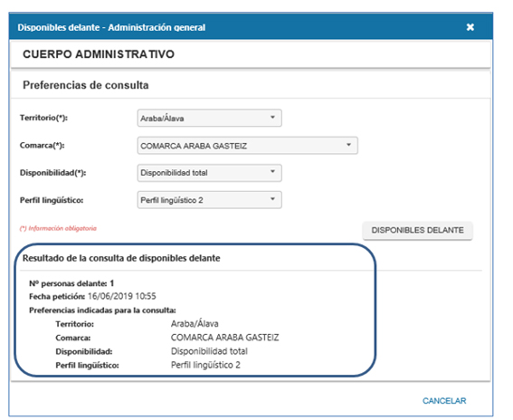
Task: Click result value COMARCA ARABA GASTEIZ
Action: tap(224, 338)
